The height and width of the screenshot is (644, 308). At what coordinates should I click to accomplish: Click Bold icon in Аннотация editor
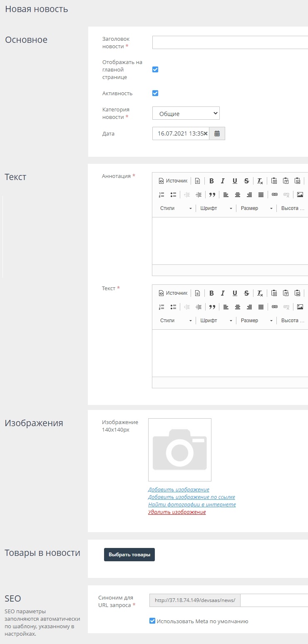click(x=211, y=181)
